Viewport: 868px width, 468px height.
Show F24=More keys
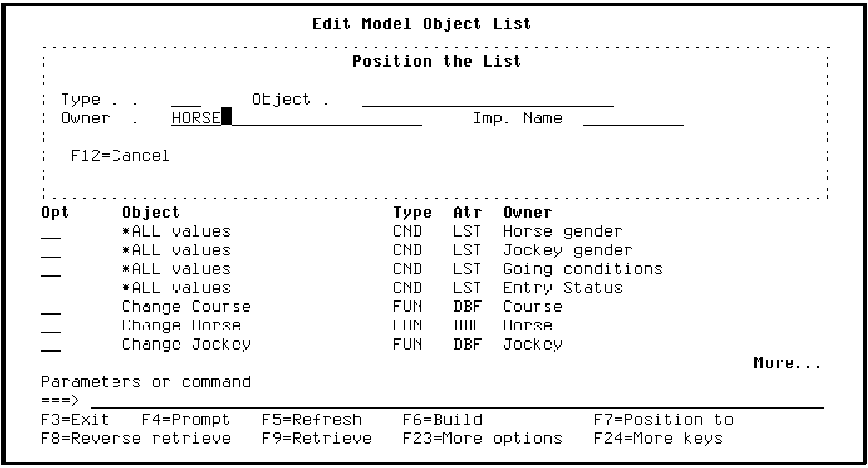pyautogui.click(x=658, y=438)
